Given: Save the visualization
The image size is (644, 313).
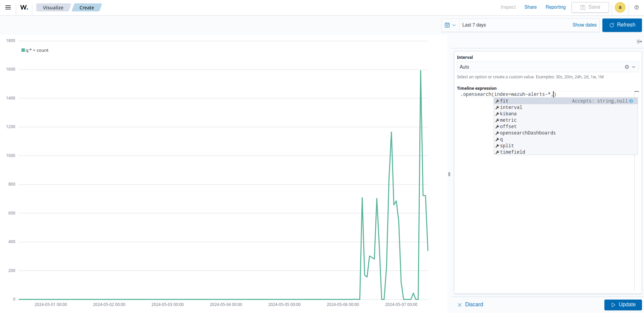Looking at the screenshot, I should (590, 7).
